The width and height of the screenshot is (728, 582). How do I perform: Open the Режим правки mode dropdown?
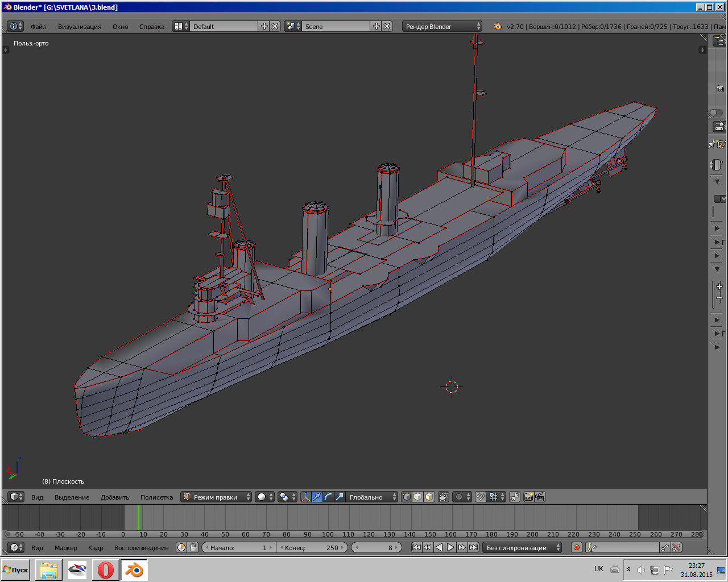click(216, 497)
